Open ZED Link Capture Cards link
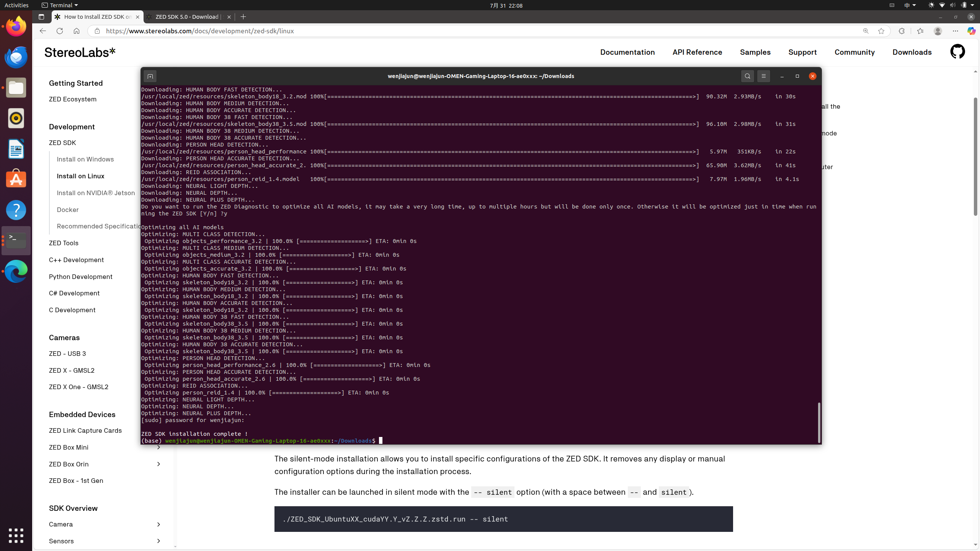Screen dimensions: 980x551 85,430
